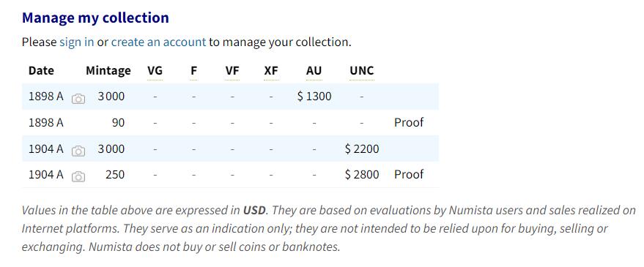Click the XF grade column header
This screenshot has height=267, width=644.
(x=271, y=70)
